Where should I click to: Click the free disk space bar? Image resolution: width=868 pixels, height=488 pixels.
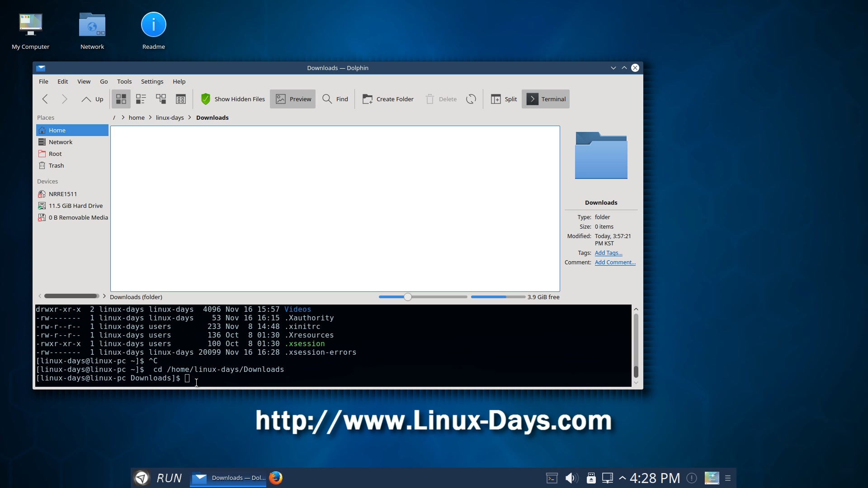tap(498, 297)
